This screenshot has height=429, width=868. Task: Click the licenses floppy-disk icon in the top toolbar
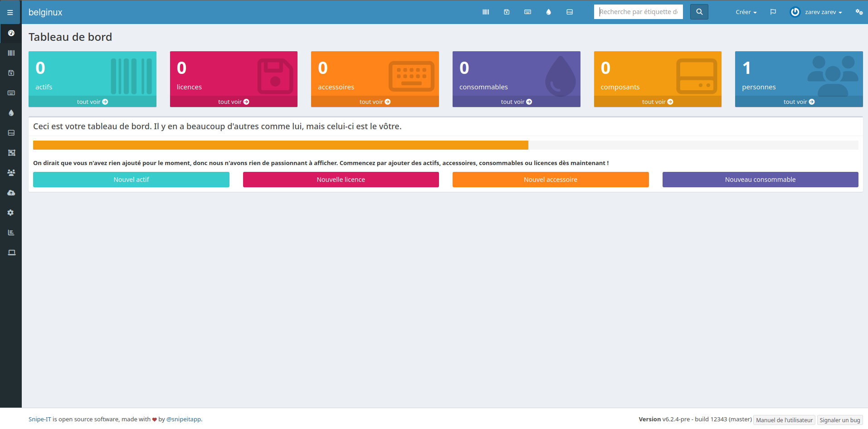[507, 12]
